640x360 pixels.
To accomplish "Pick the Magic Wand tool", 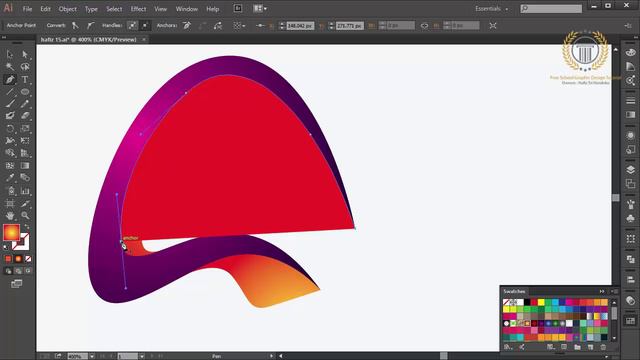I will (10, 67).
